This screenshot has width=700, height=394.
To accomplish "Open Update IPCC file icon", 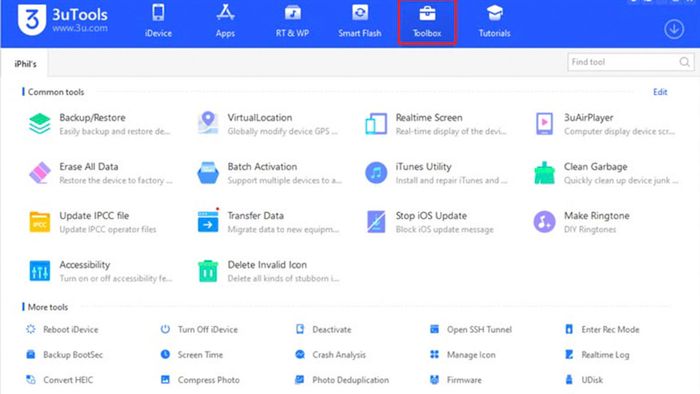I will tap(40, 222).
